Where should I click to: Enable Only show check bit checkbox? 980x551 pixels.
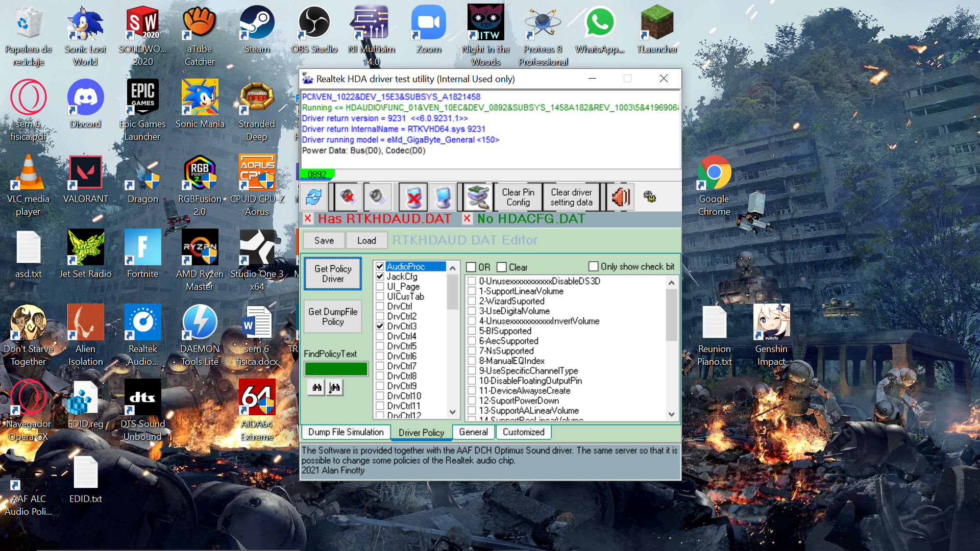click(593, 266)
